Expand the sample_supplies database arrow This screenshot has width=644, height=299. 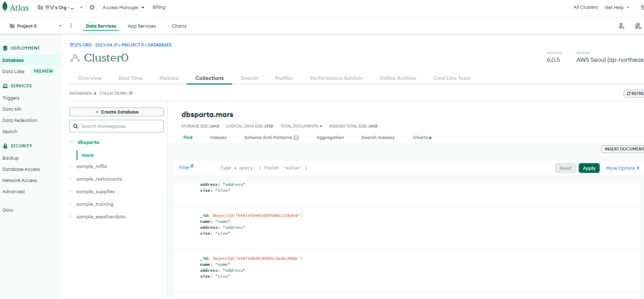(x=71, y=191)
